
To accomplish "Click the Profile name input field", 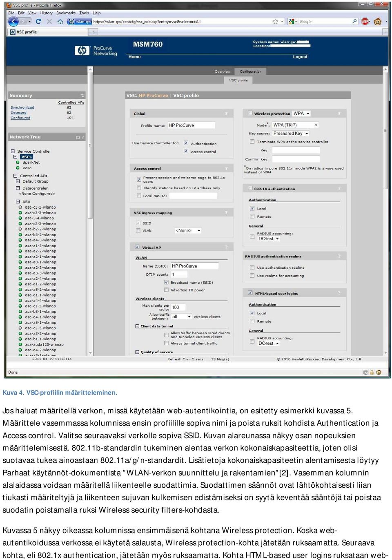I will 191,125.
